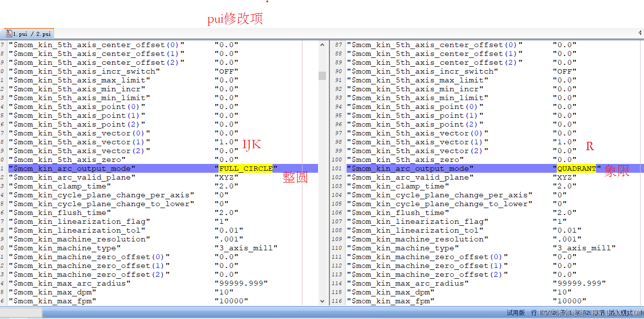Click "$mom_kin_arc_output_mode" in the right pane
This screenshot has width=644, height=319.
[410, 168]
